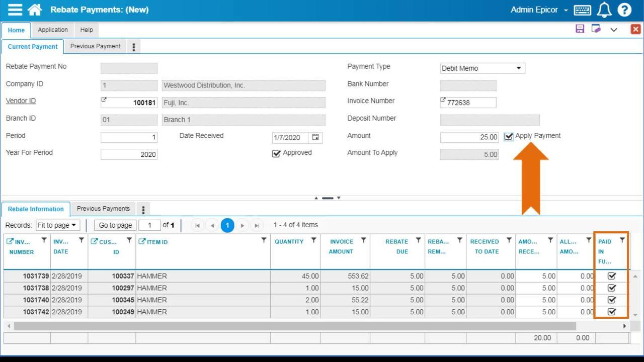The width and height of the screenshot is (644, 362).
Task: Follow the Vendor ID link label
Action: (21, 101)
